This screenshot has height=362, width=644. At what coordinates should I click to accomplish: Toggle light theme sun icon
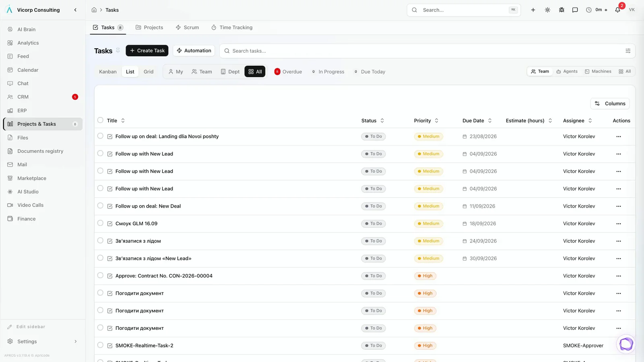547,10
